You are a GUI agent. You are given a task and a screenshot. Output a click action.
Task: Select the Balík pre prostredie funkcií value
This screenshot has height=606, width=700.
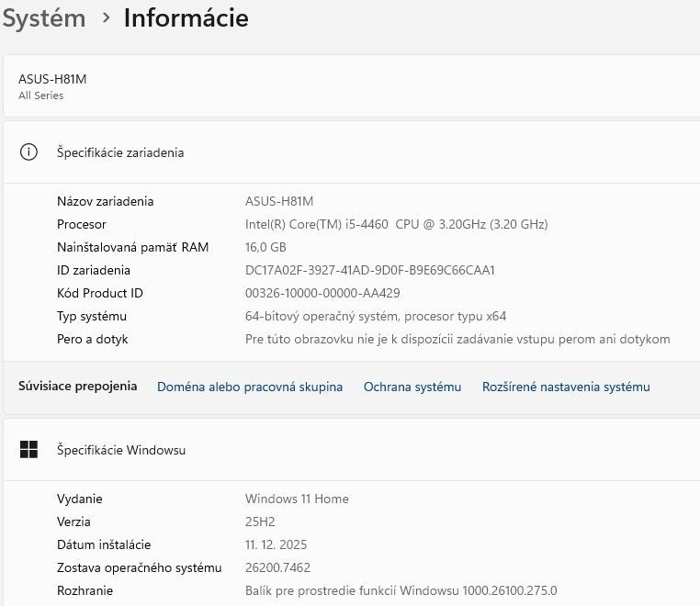[x=401, y=590]
